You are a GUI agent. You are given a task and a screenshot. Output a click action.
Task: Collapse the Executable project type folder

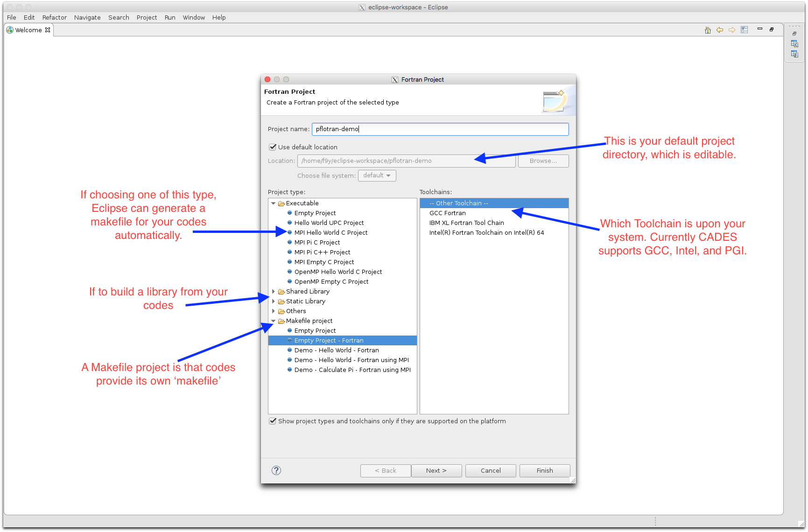274,203
